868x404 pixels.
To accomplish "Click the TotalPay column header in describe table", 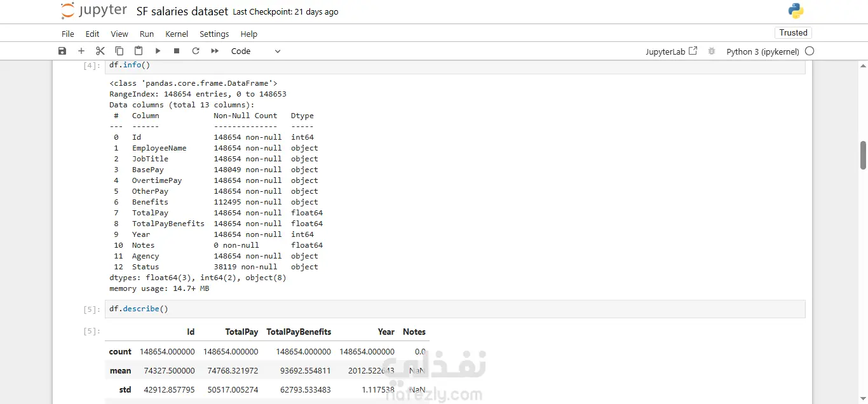I will (x=241, y=332).
